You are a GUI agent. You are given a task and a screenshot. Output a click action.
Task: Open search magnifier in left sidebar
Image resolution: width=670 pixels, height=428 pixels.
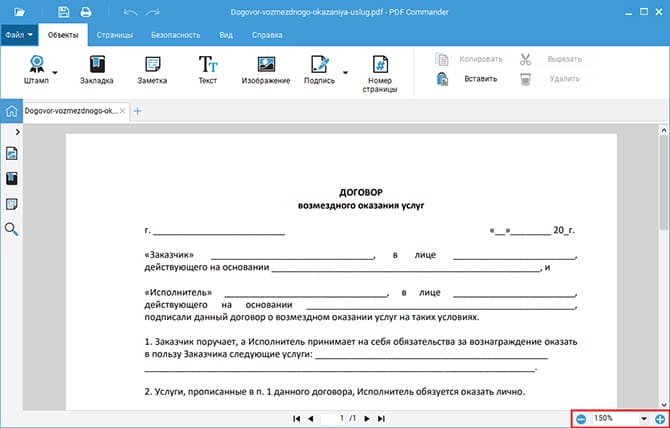coord(12,230)
